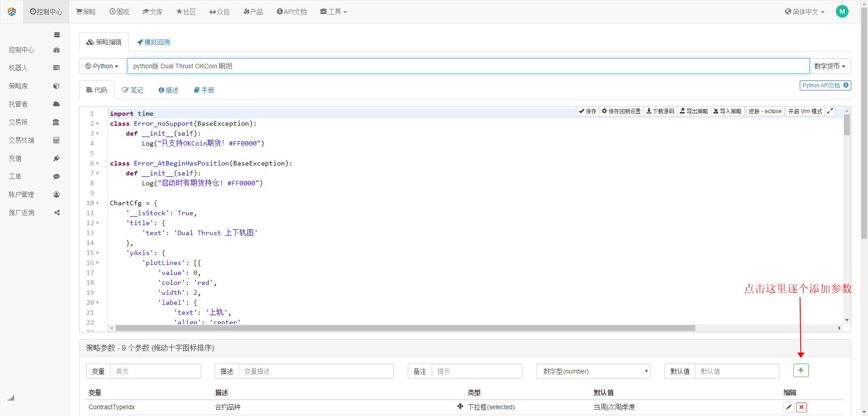Open the 数字货币 category dropdown
Image resolution: width=868 pixels, height=416 pixels.
[830, 66]
